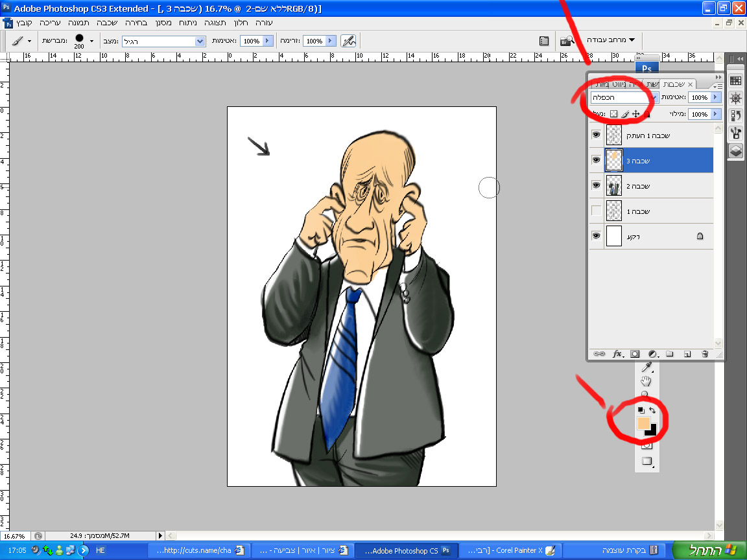Click the layer style fx icon

[617, 354]
